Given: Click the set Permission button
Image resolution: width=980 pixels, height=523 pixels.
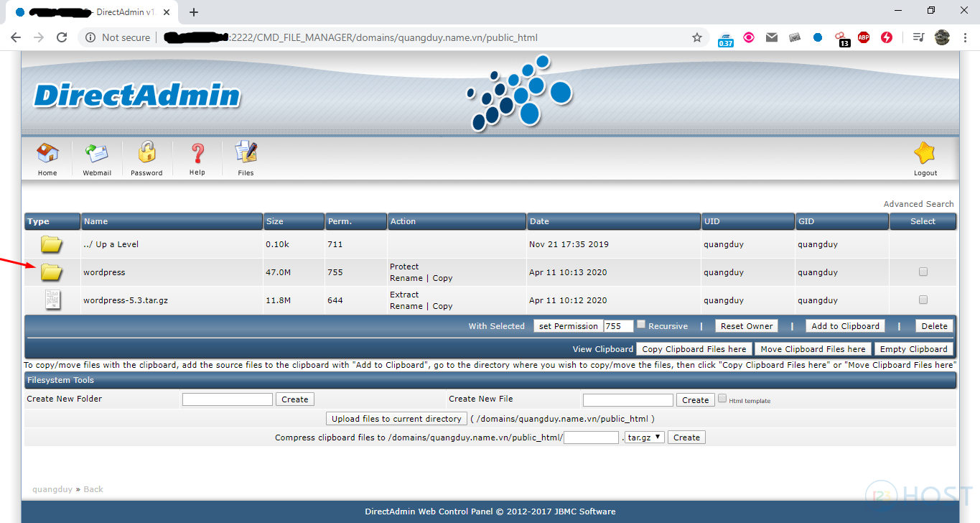Looking at the screenshot, I should pyautogui.click(x=568, y=326).
